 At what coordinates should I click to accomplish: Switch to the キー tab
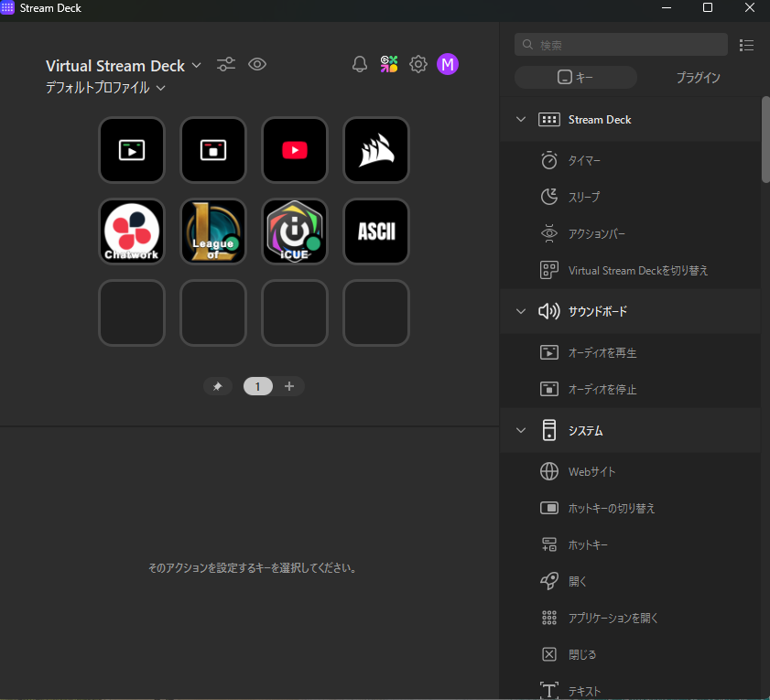click(x=576, y=77)
